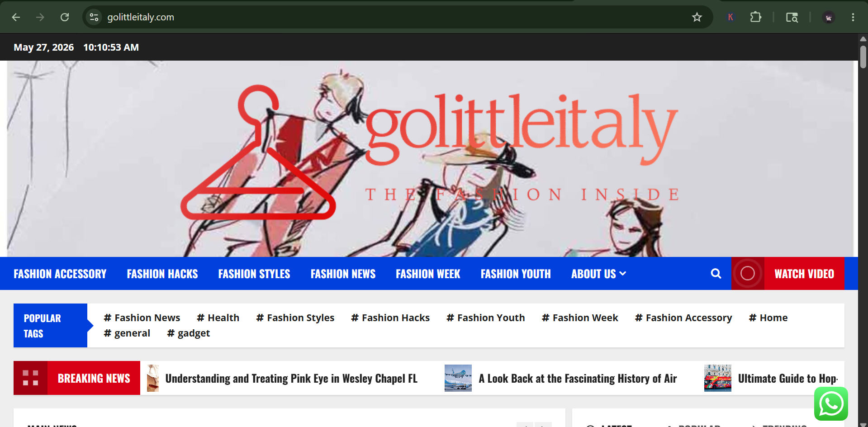868x427 pixels.
Task: Open the # Health tag
Action: (x=218, y=318)
